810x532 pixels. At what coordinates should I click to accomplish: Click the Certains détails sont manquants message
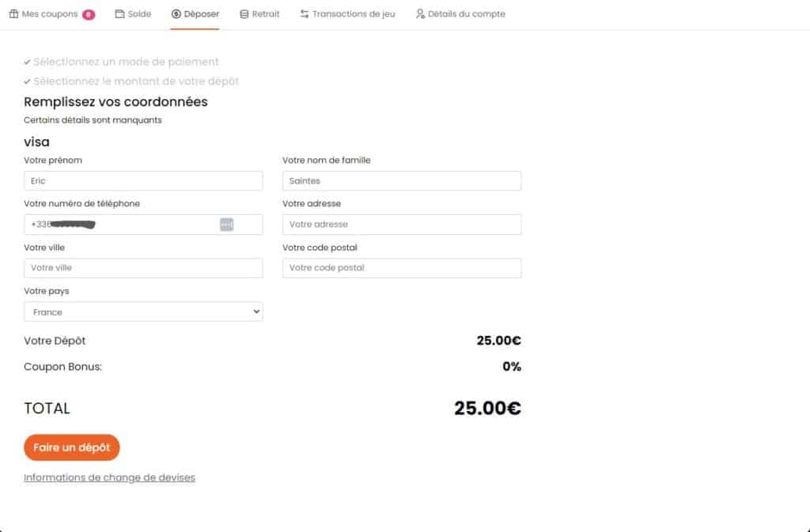coord(93,120)
